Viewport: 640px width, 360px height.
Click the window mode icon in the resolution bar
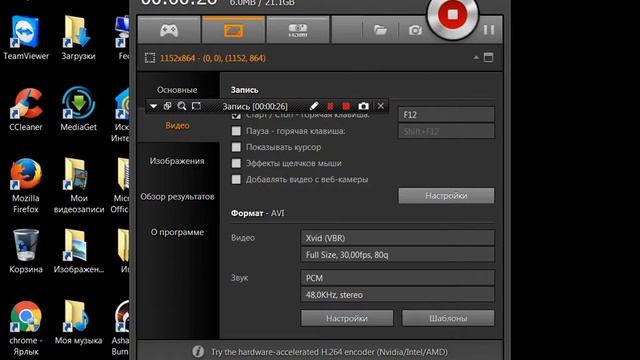coord(488,58)
